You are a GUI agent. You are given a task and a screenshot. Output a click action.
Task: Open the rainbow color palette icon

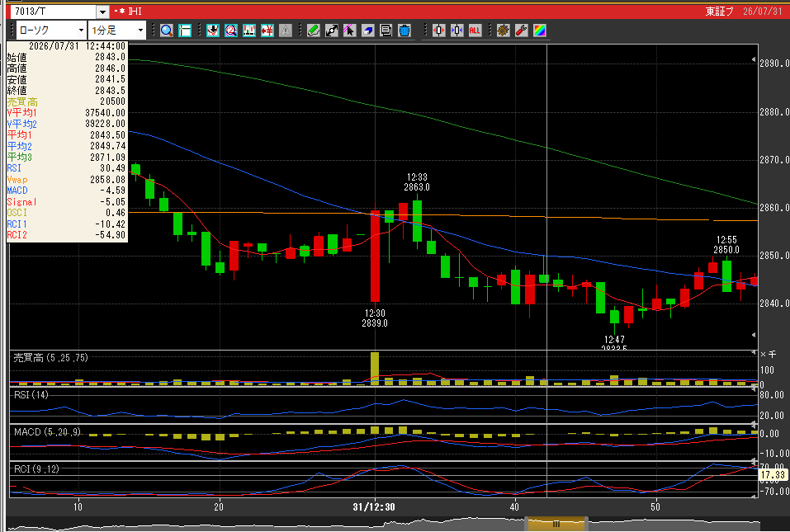[539, 31]
